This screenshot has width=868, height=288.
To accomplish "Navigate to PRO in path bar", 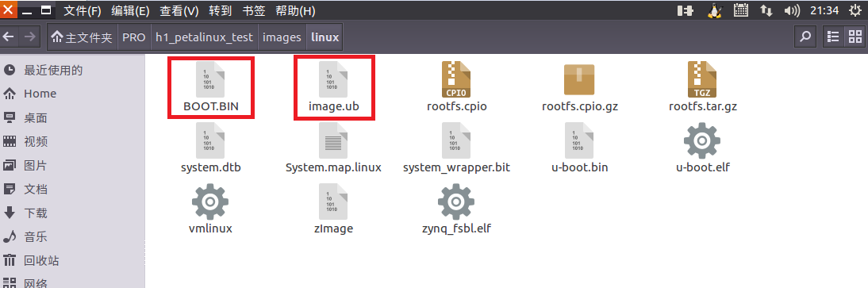I will tap(134, 37).
